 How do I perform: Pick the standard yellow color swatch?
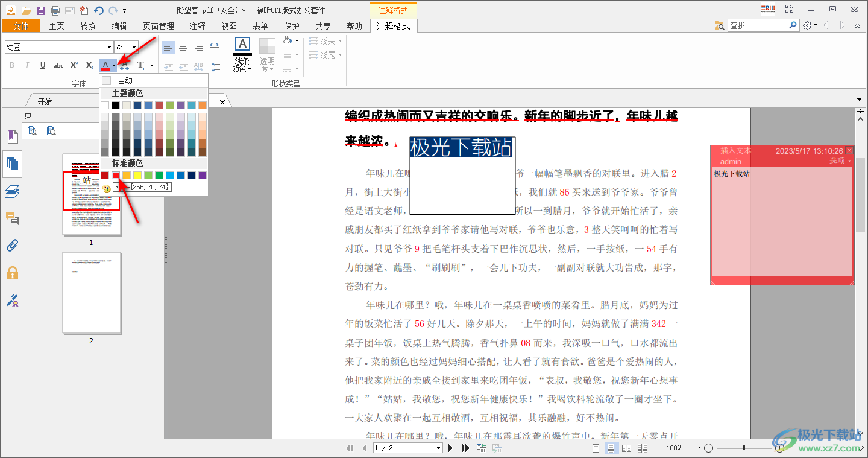137,175
